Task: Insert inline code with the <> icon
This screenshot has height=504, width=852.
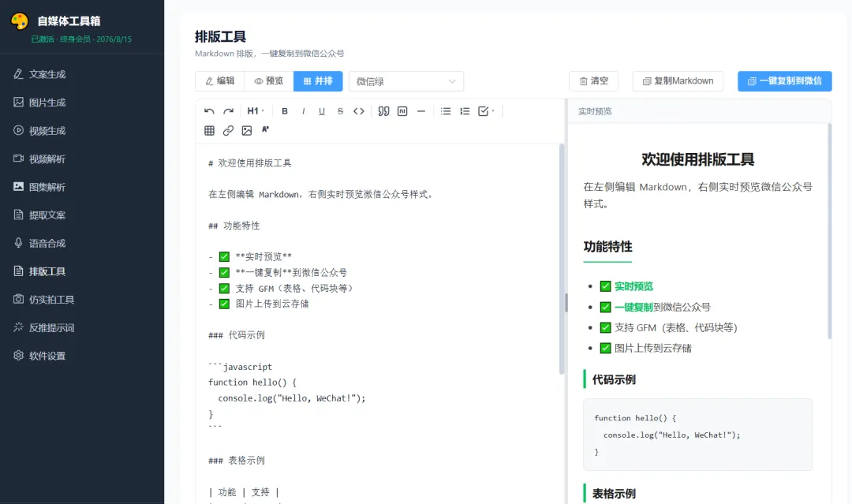Action: coord(359,111)
